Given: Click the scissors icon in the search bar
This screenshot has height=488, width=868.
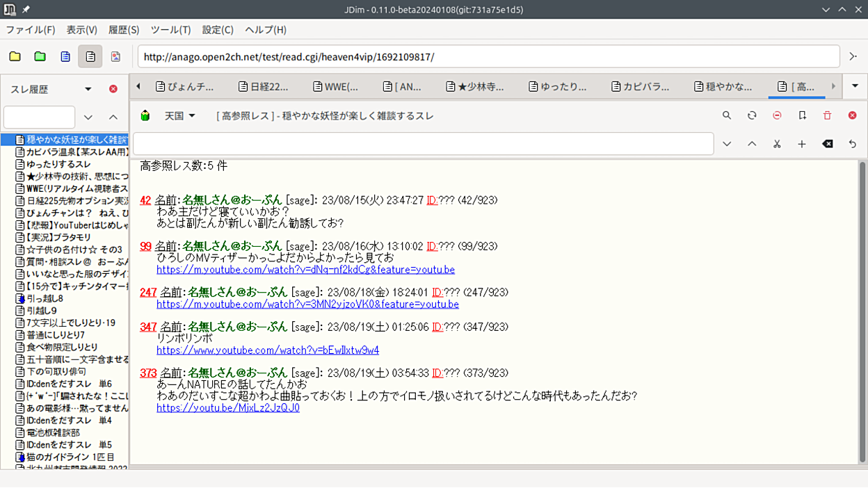Looking at the screenshot, I should click(x=777, y=144).
